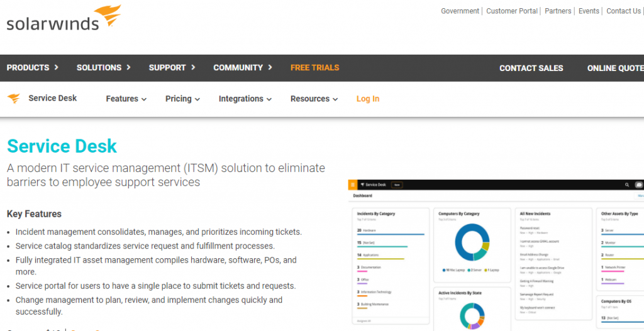The height and width of the screenshot is (331, 644).
Task: Click the Computers By OS card title
Action: pyautogui.click(x=616, y=301)
